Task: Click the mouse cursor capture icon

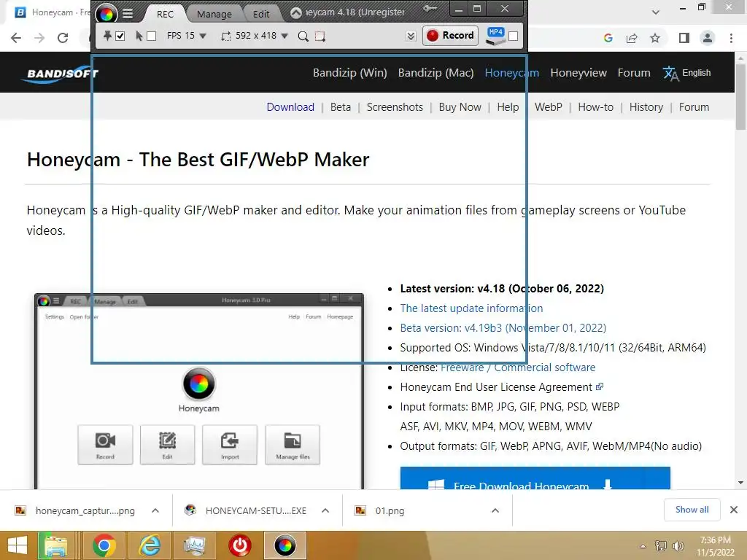Action: pyautogui.click(x=139, y=36)
